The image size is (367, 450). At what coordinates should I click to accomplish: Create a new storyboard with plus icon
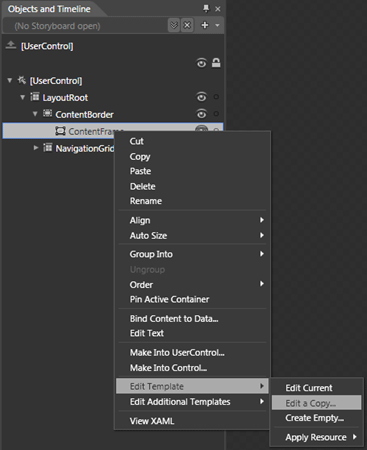[205, 25]
